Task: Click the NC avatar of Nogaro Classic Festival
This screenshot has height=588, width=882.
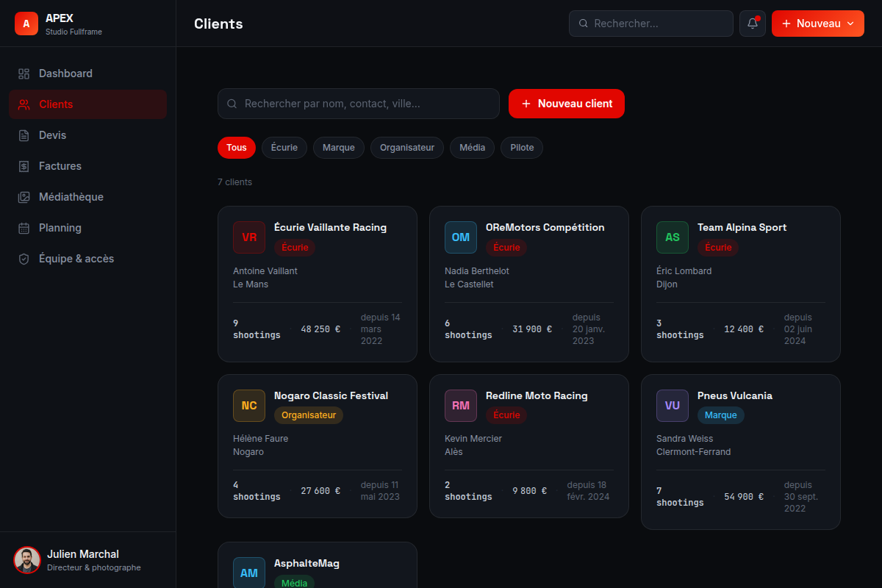Action: pyautogui.click(x=249, y=406)
